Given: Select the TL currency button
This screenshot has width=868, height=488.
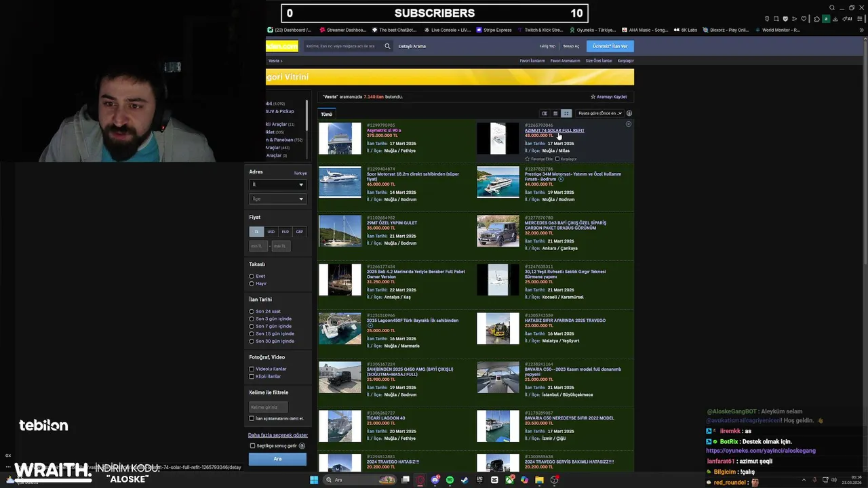Looking at the screenshot, I should click(256, 232).
